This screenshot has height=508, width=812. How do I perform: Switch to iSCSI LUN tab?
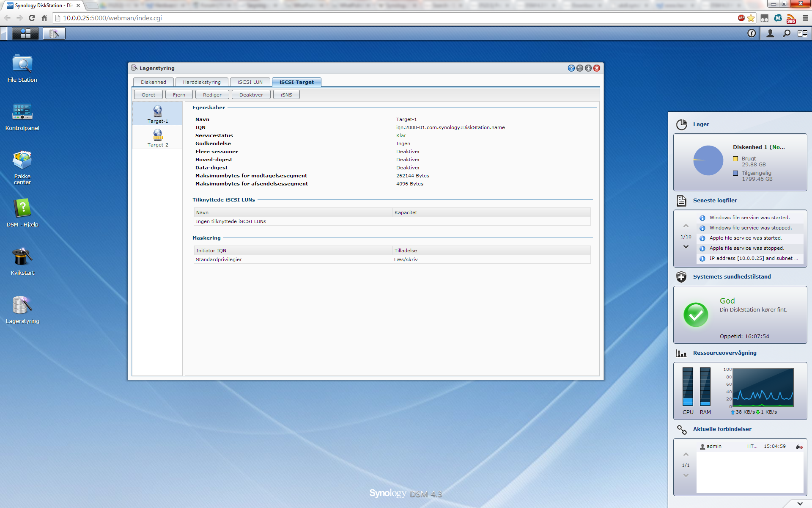250,82
